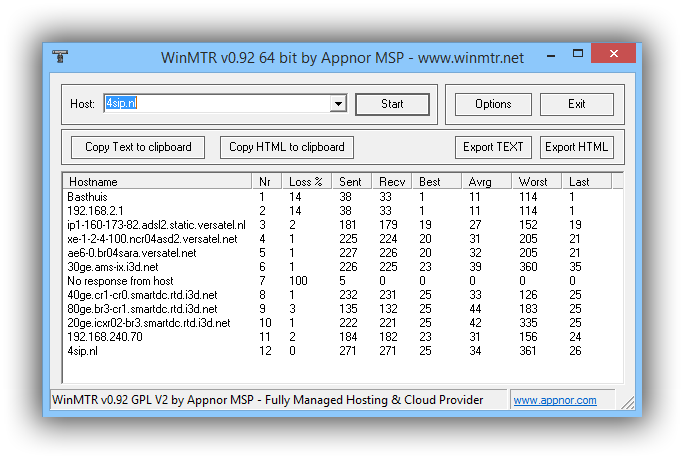Viewport: 684px width, 459px height.
Task: Select the 30ge.ams-ix.i3d.net hop row
Action: point(112,267)
